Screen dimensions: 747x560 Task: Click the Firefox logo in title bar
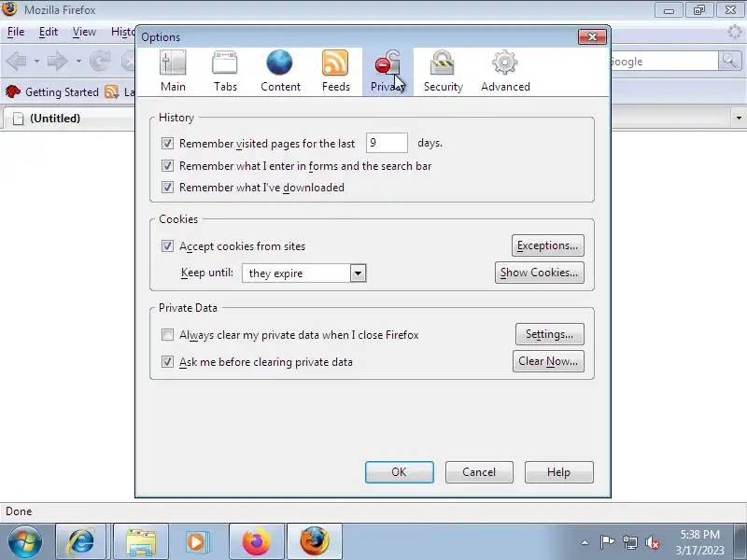click(9, 9)
